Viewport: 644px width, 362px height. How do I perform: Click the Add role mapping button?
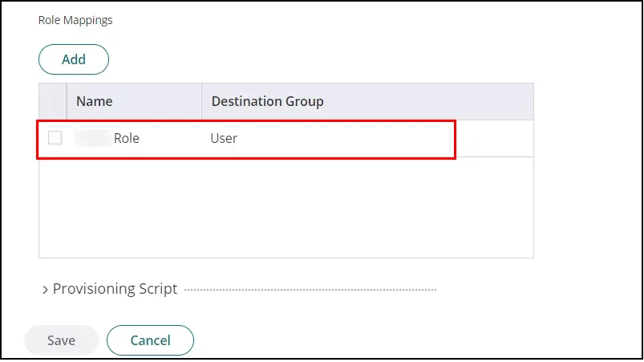(x=74, y=59)
